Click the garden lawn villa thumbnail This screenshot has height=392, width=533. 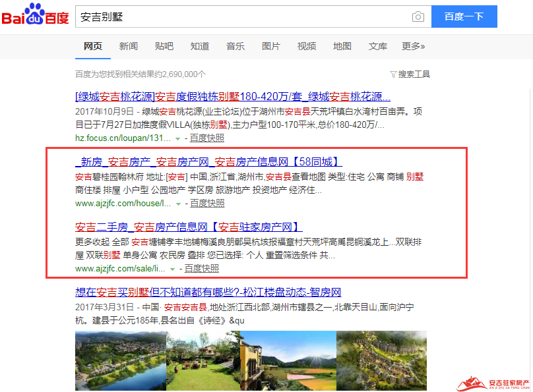pyautogui.click(x=203, y=360)
